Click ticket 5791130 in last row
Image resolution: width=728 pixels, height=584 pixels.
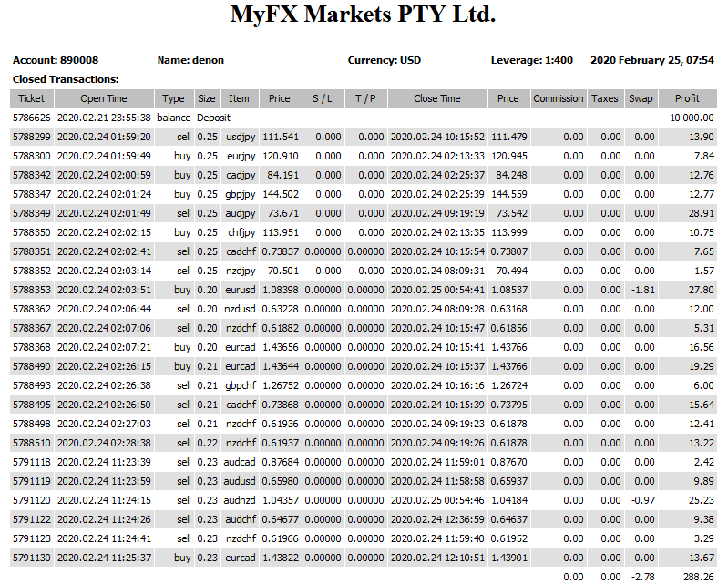[x=29, y=558]
